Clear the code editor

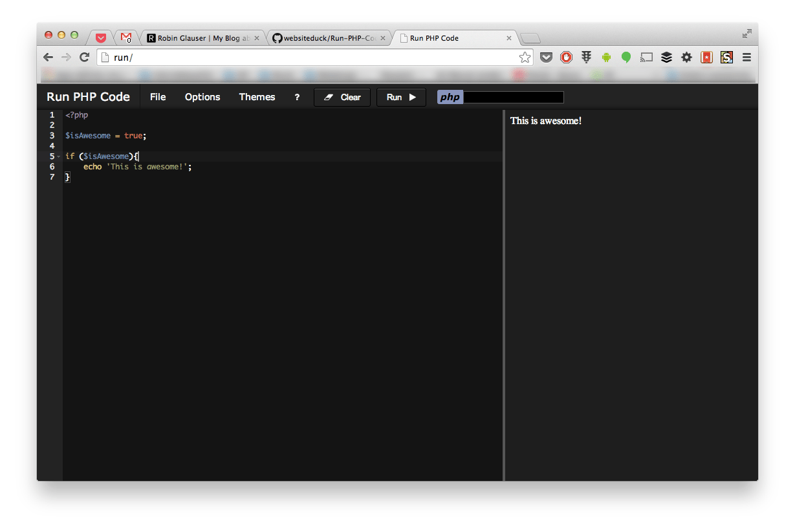coord(342,97)
